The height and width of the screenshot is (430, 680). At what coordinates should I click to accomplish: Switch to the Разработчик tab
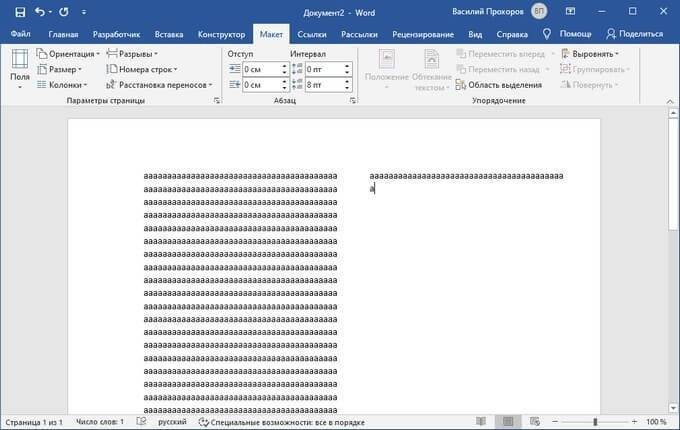pyautogui.click(x=116, y=34)
